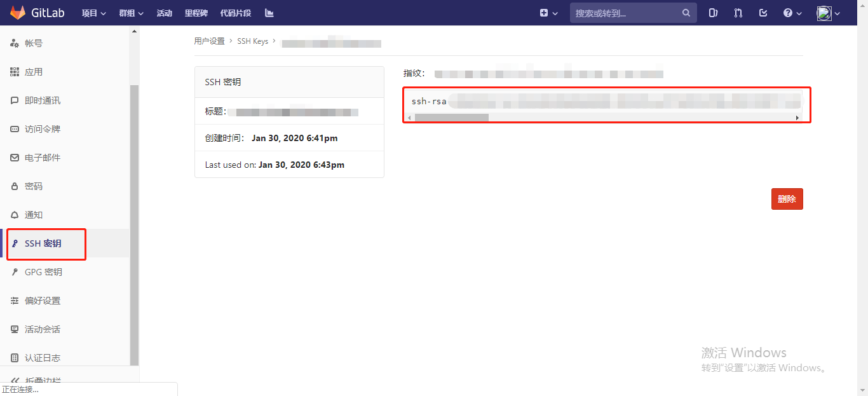Click the 用户设置 breadcrumb link
The image size is (868, 396).
point(210,41)
